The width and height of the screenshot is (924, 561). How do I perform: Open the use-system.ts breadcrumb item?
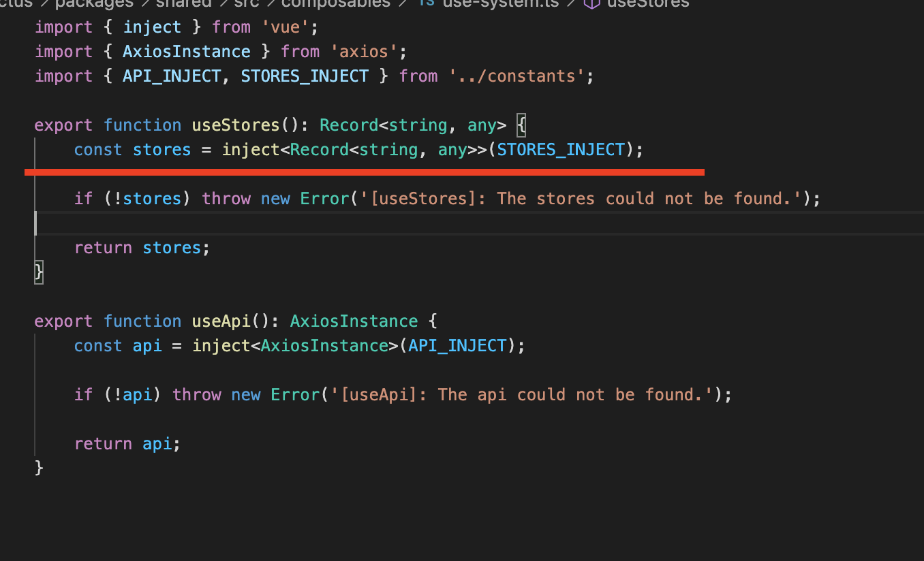pyautogui.click(x=500, y=3)
